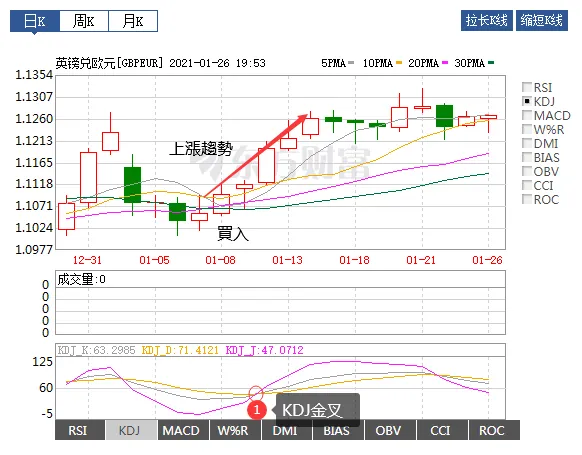Switch to the 月K monthly chart tab

tap(133, 21)
